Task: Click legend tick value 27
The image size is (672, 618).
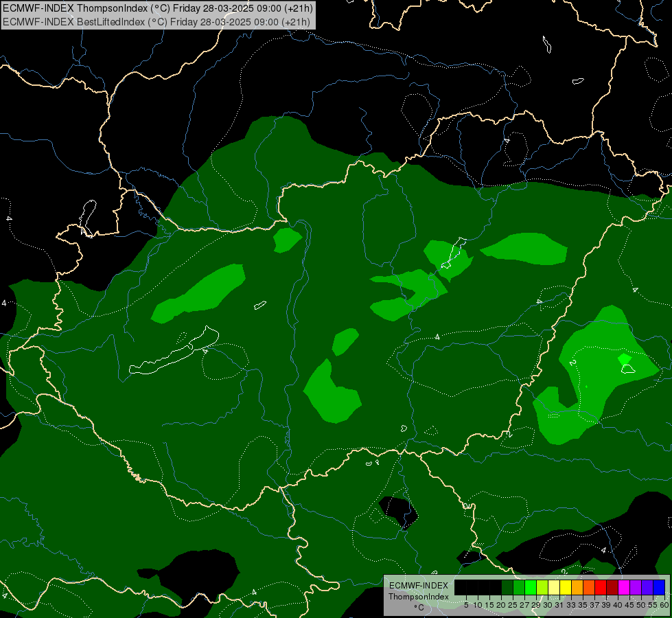Action: tap(524, 605)
